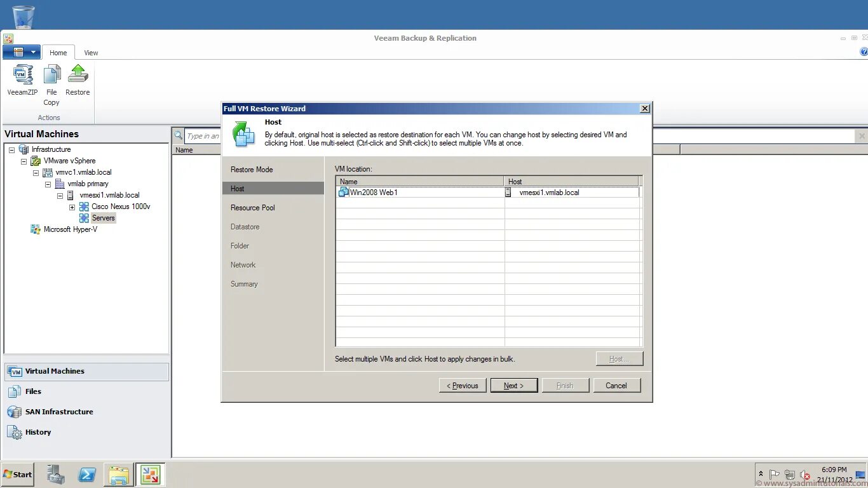Open Server Manager from the taskbar
The width and height of the screenshot is (868, 488).
(55, 474)
